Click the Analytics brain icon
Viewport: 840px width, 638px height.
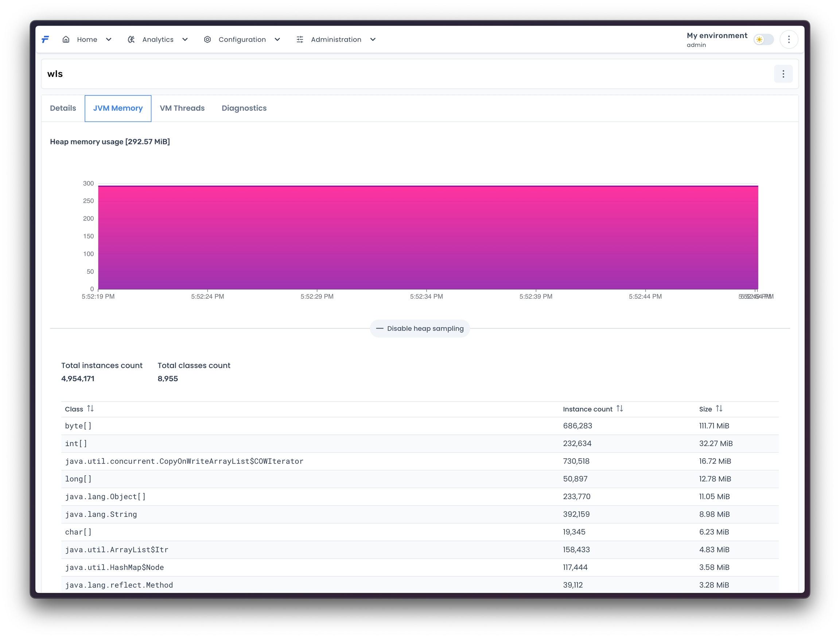(x=131, y=39)
